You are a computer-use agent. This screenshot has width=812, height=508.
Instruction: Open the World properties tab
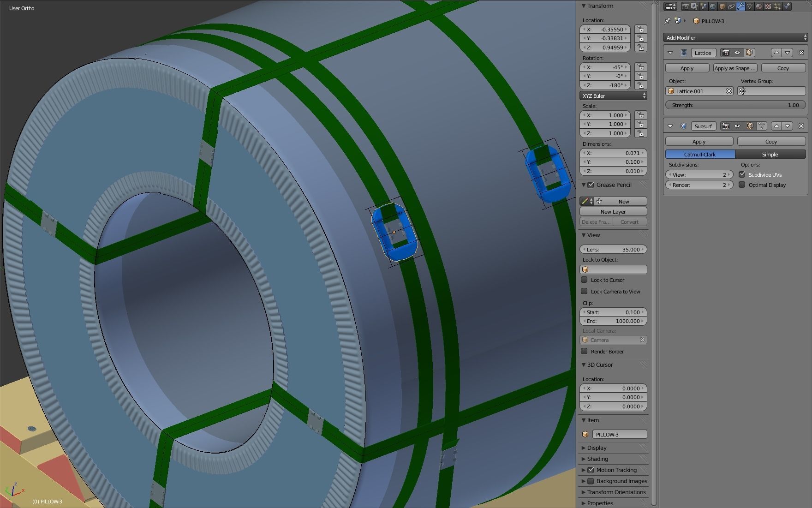(713, 6)
